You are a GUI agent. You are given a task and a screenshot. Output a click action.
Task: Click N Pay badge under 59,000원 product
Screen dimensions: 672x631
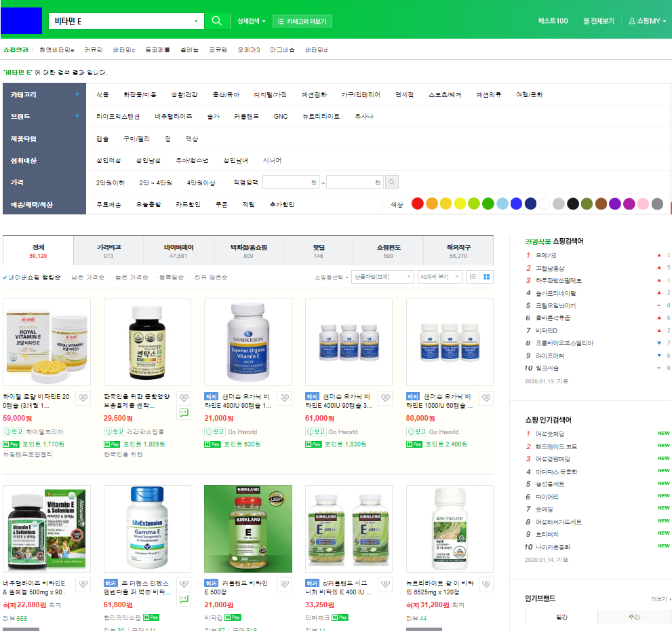click(11, 444)
